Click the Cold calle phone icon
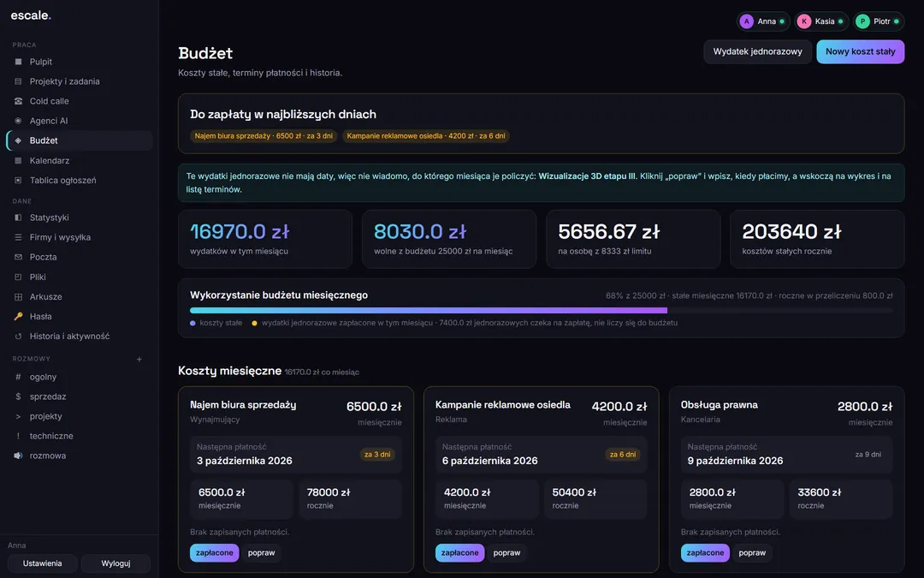 18,101
